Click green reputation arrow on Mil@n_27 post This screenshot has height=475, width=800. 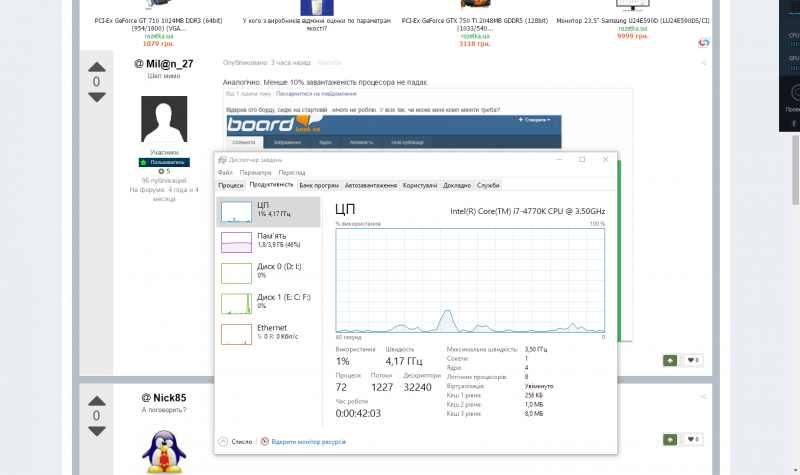(x=669, y=360)
